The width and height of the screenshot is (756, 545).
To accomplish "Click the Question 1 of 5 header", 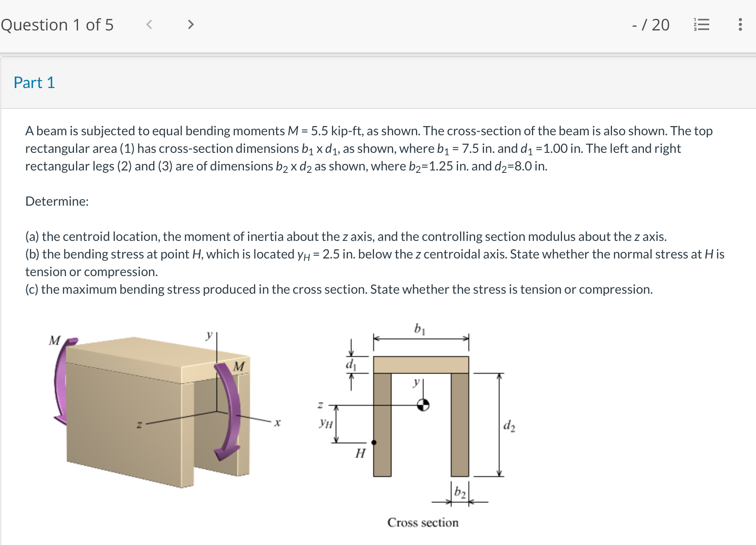I will click(58, 25).
